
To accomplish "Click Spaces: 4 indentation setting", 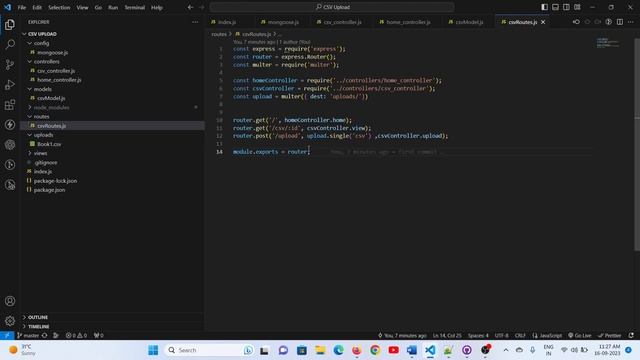I will click(x=478, y=336).
